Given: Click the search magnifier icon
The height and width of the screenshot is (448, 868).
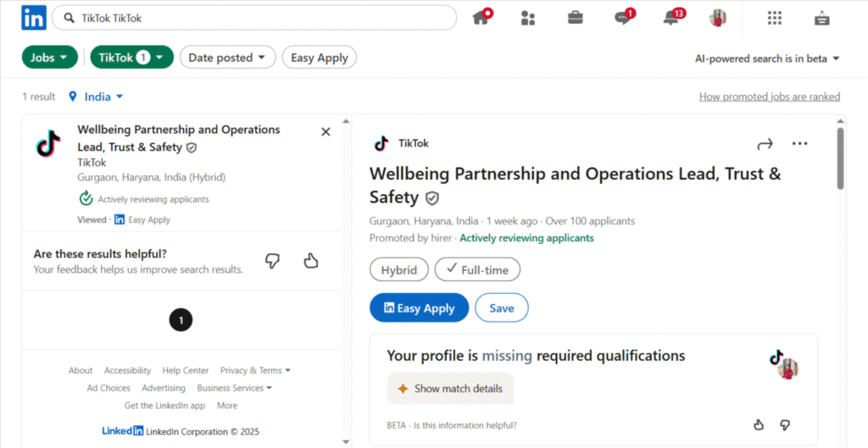Looking at the screenshot, I should (x=70, y=19).
